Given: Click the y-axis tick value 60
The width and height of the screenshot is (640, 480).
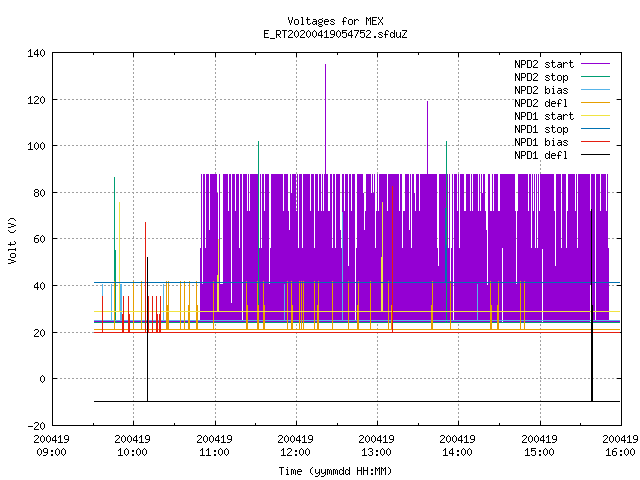Looking at the screenshot, I should 40,239.
